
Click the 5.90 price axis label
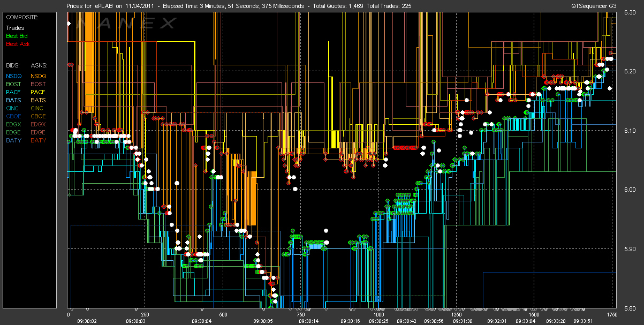pyautogui.click(x=629, y=249)
